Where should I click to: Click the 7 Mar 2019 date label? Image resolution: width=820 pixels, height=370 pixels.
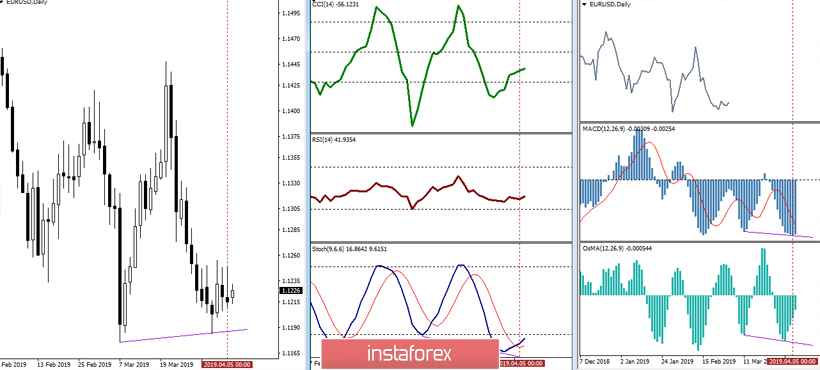(134, 364)
